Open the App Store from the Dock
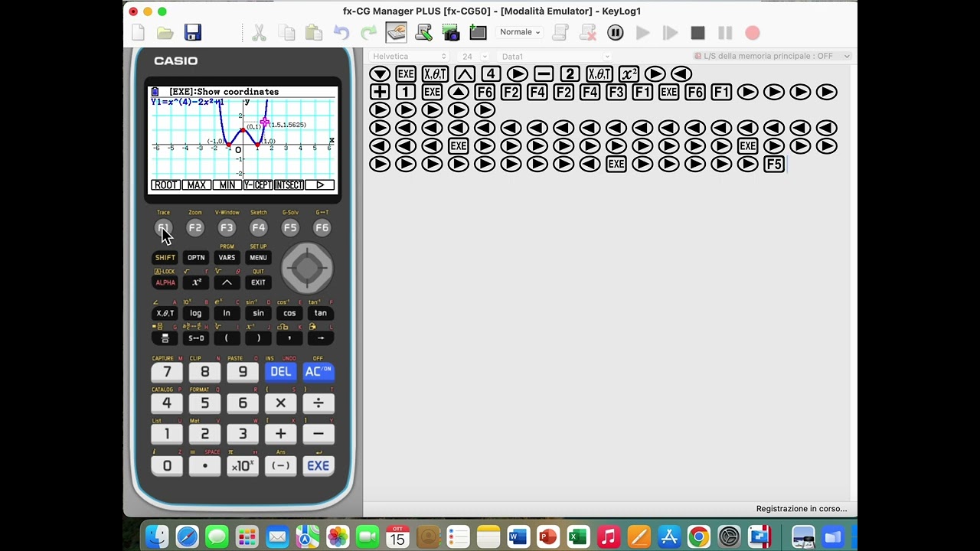 [668, 536]
